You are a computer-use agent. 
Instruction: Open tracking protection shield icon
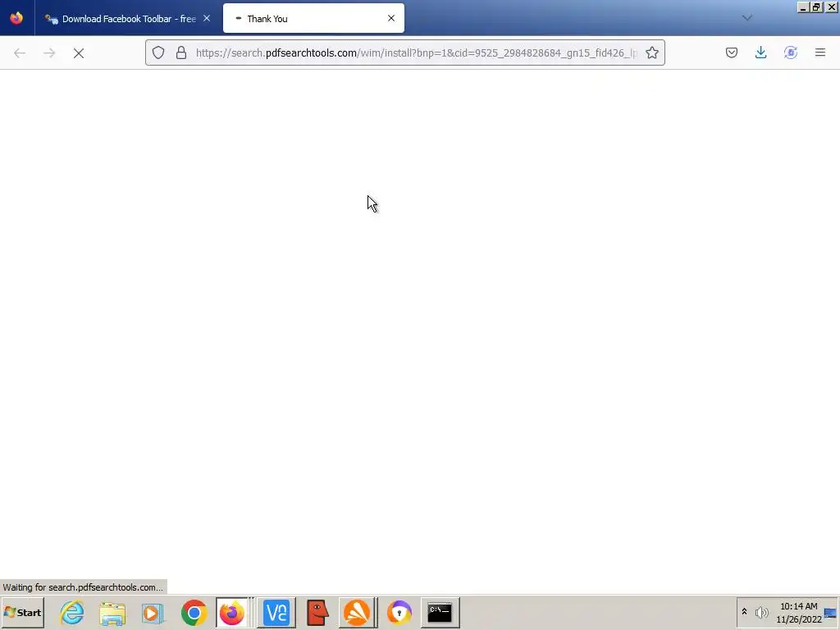[158, 52]
